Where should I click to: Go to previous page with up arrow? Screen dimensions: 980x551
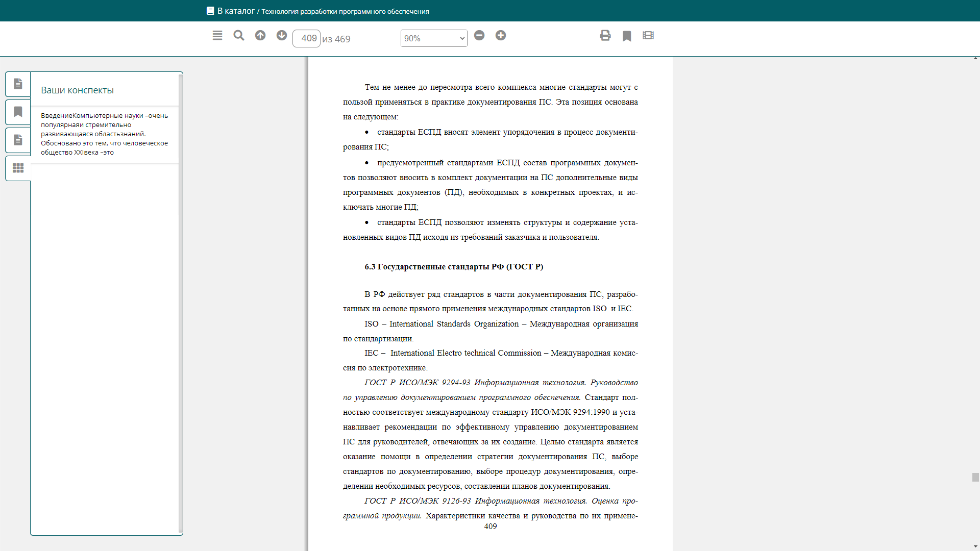[x=260, y=35]
